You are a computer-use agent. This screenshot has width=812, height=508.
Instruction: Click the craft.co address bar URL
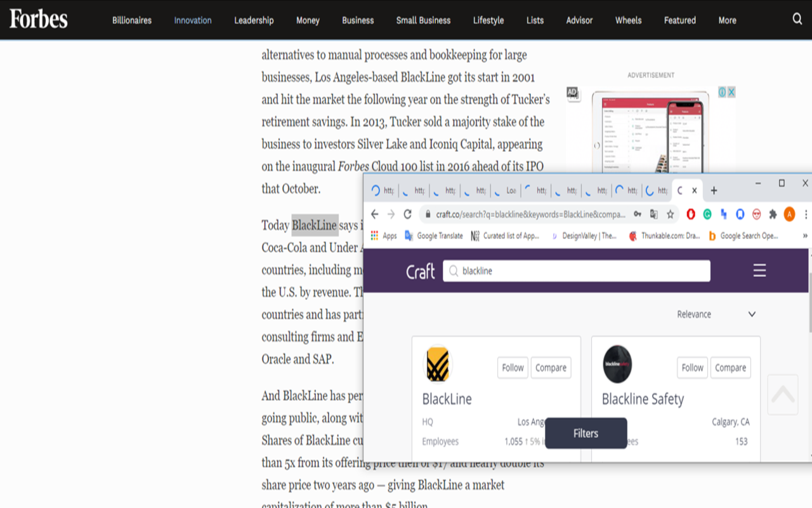coord(530,215)
